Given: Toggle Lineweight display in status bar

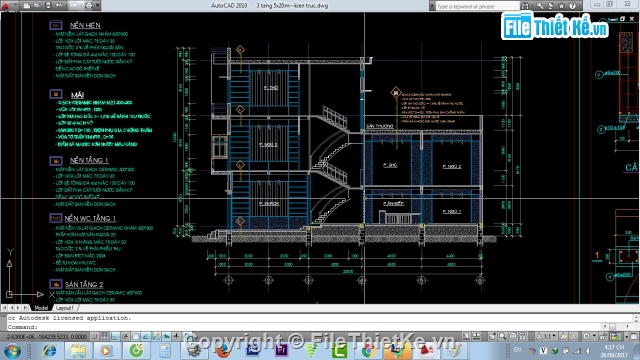Looking at the screenshot, I should (176, 336).
